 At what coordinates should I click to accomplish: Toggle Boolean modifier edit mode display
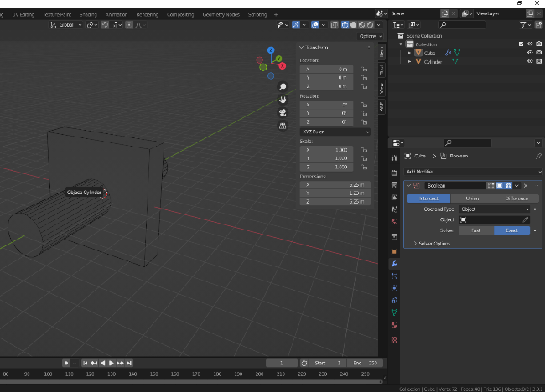(490, 186)
